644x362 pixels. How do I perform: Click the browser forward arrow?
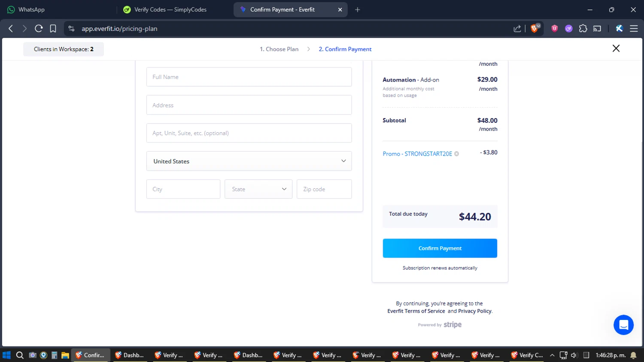(x=24, y=28)
